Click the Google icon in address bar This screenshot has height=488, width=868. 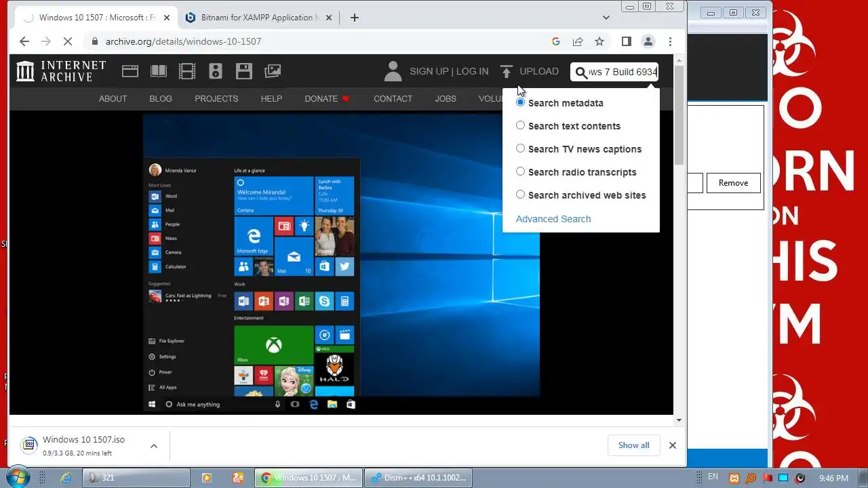click(x=556, y=41)
